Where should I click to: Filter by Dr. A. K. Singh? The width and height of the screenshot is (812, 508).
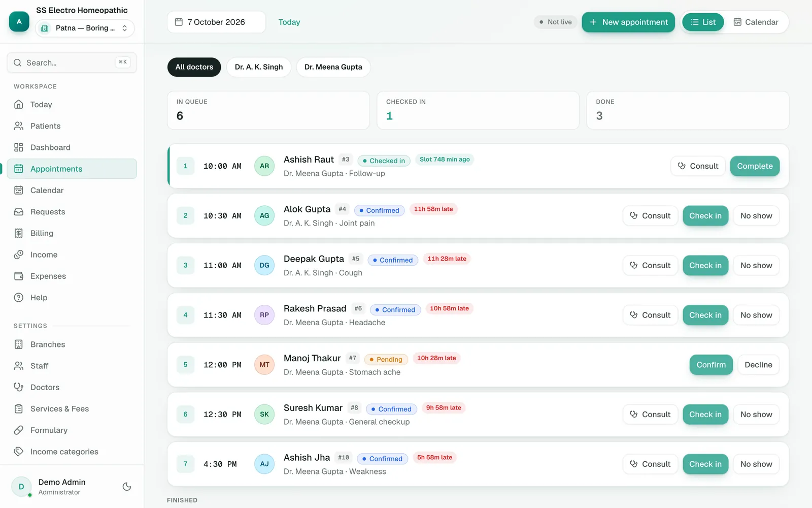point(259,67)
